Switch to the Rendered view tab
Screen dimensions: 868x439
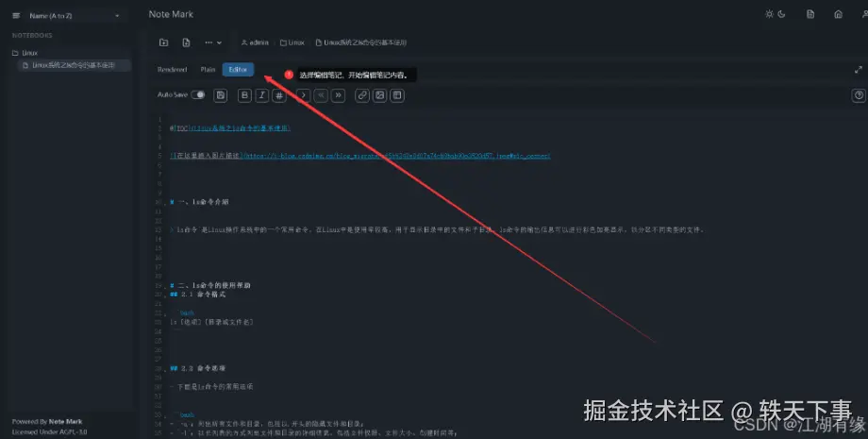pyautogui.click(x=172, y=70)
